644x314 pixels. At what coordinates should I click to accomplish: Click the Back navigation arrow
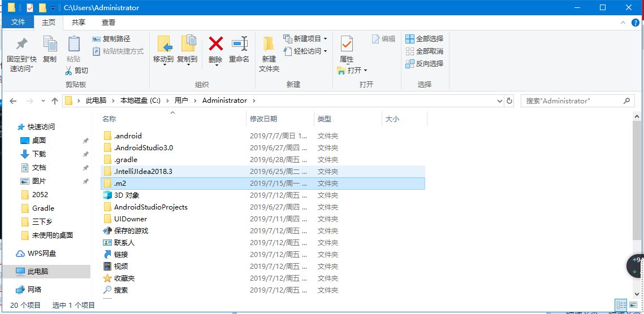(13, 101)
